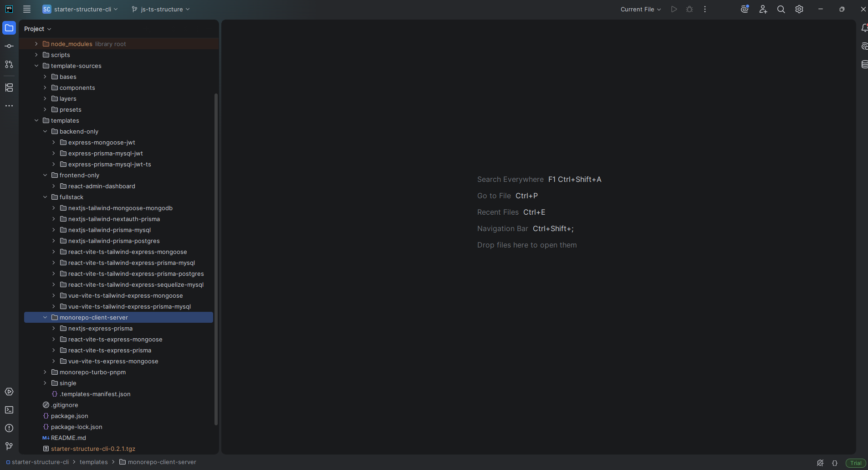Open the More actions kebab menu
Screen dimensions: 868x470
[x=704, y=9]
